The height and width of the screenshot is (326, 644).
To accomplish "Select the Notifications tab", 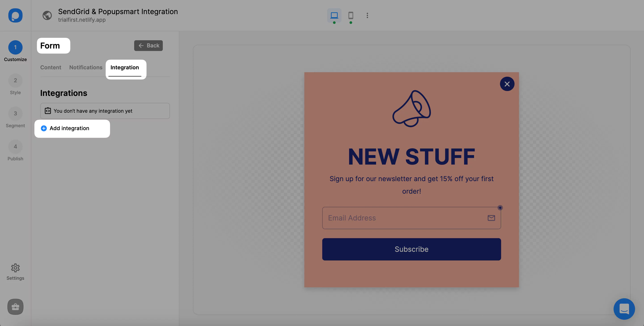I will (86, 67).
